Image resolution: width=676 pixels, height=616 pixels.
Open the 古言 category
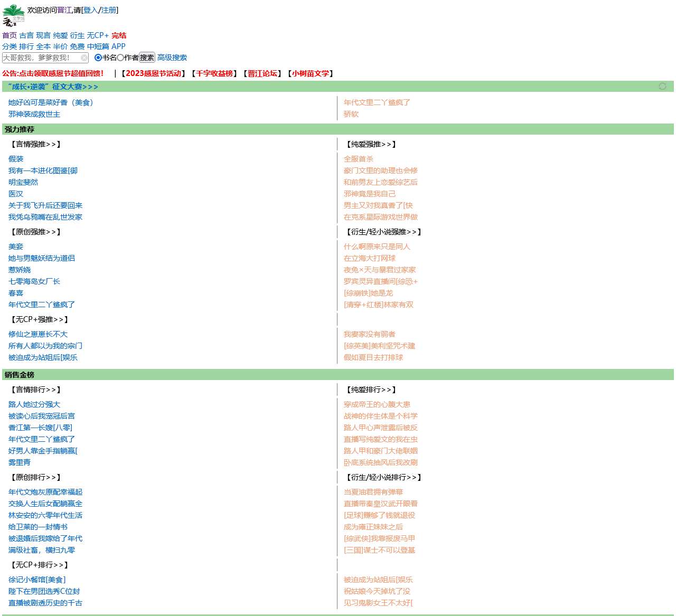pos(26,35)
